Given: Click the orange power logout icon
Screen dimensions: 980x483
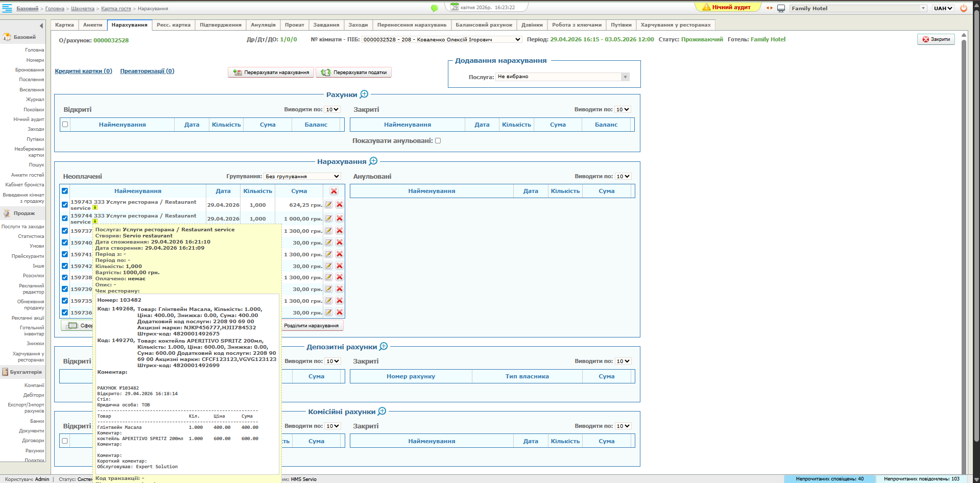Looking at the screenshot, I should [964, 8].
